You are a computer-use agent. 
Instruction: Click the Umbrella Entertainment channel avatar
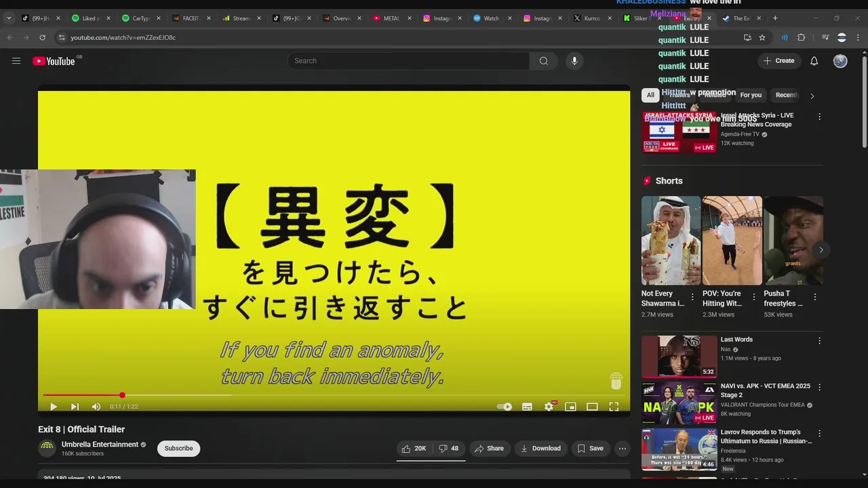click(47, 448)
